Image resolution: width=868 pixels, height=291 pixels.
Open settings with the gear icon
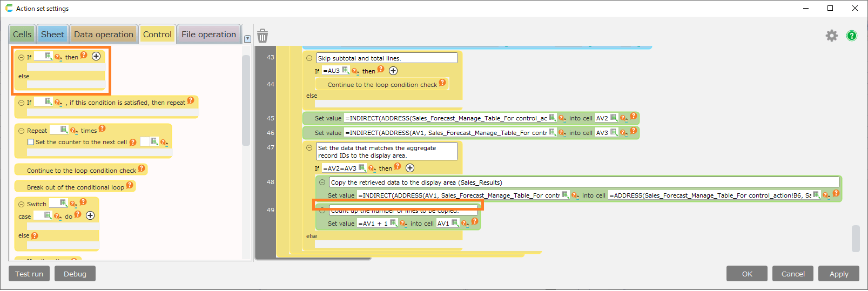831,36
